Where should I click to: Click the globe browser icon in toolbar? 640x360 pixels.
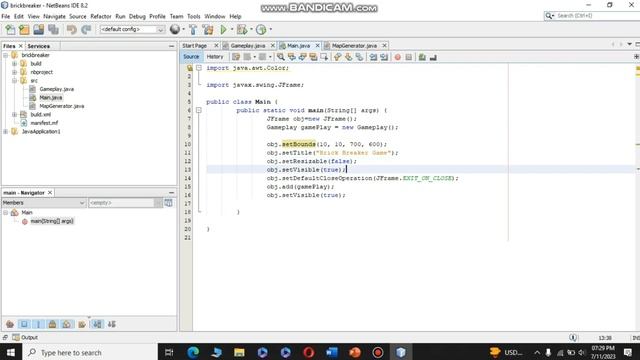coord(175,29)
